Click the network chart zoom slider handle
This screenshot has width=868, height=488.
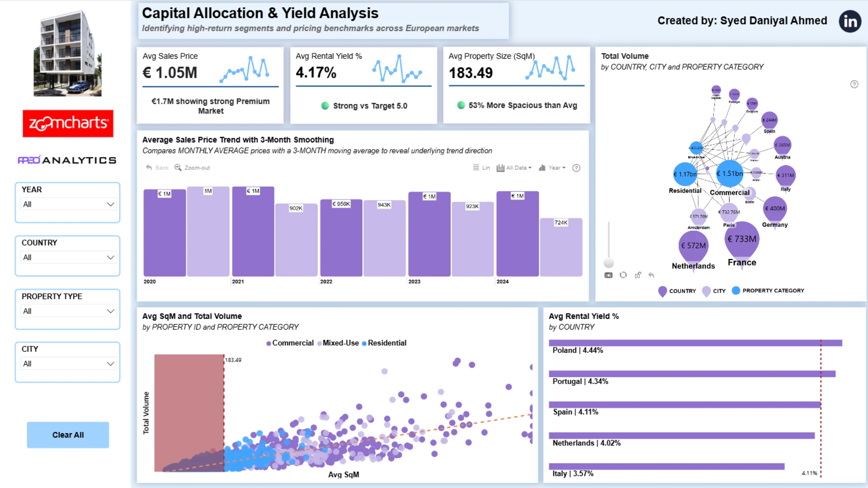[x=609, y=263]
